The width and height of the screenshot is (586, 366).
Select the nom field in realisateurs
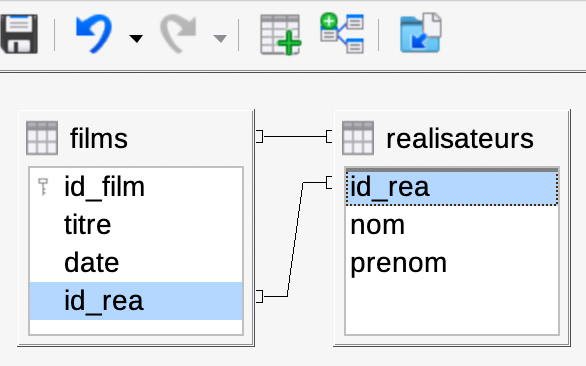(x=452, y=225)
